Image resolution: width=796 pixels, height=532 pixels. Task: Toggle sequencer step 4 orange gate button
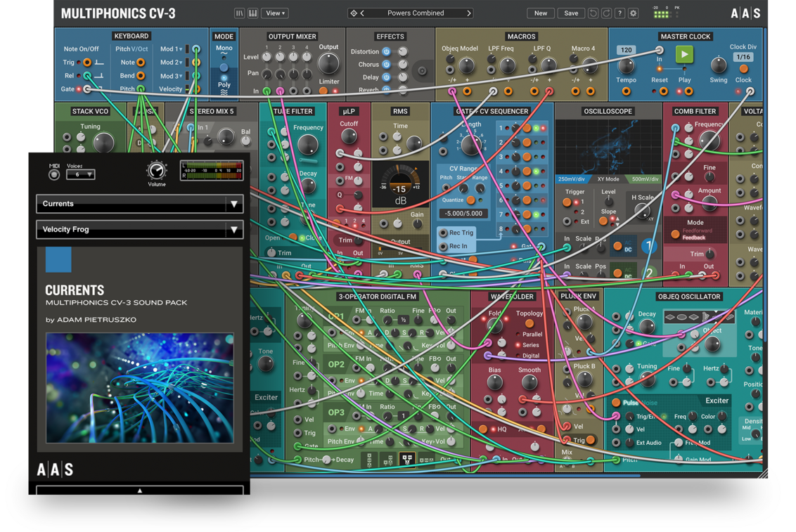(x=527, y=171)
